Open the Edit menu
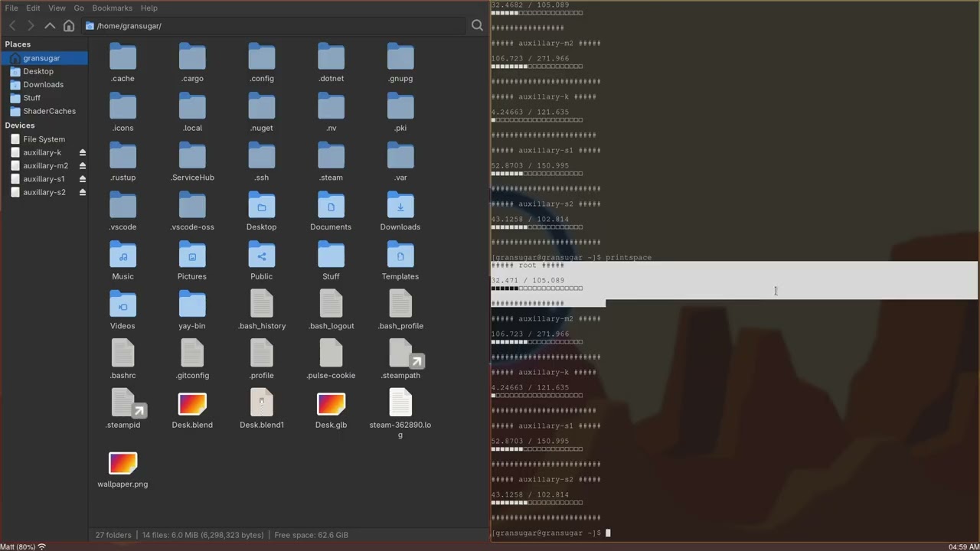Screen dimensions: 980x551 click(33, 8)
